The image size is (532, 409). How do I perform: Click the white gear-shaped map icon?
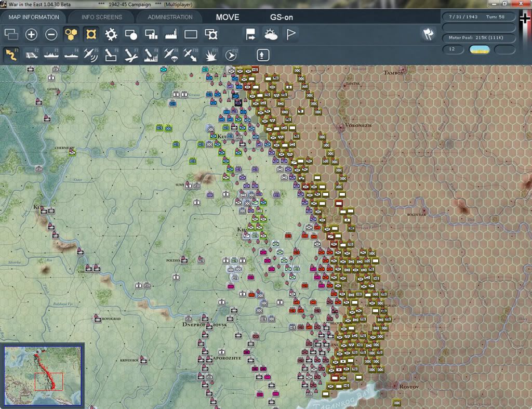(111, 34)
